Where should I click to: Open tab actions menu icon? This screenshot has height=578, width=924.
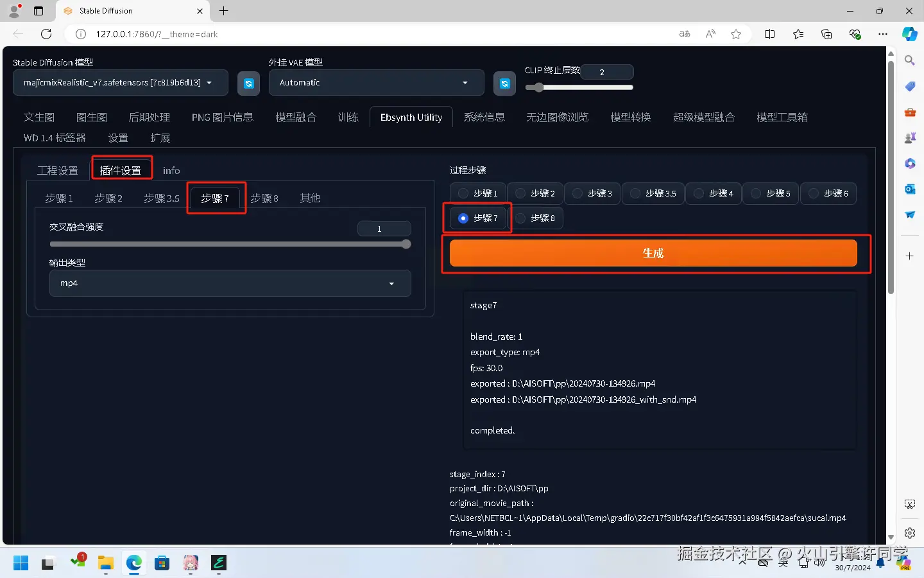click(38, 11)
